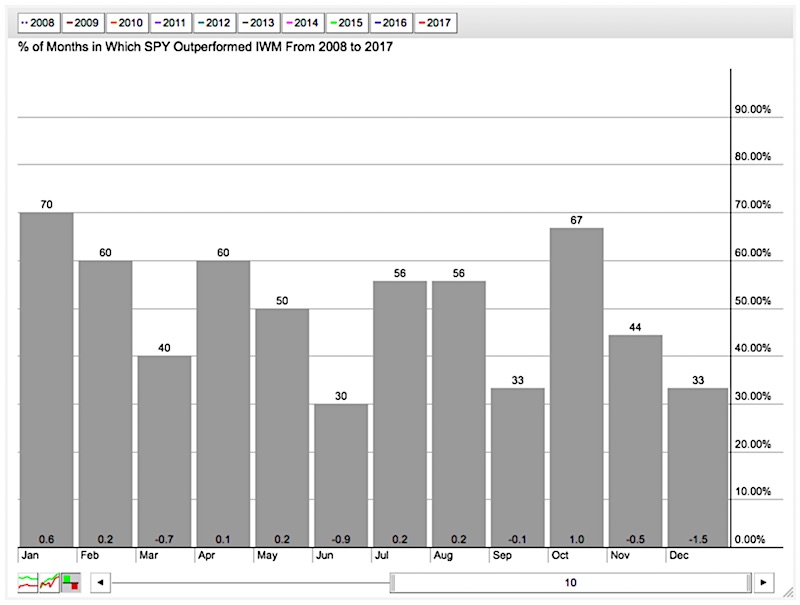This screenshot has height=605, width=800.
Task: Click the "0.6" value at January bar base
Action: coord(46,539)
